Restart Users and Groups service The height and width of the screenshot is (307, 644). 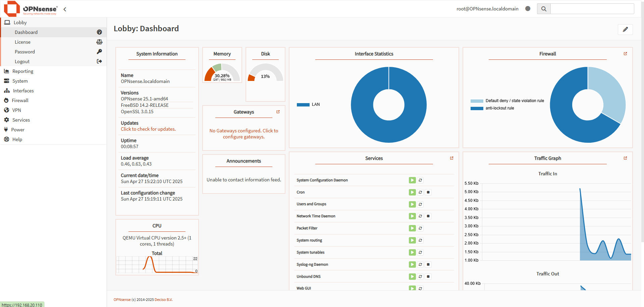pyautogui.click(x=420, y=204)
